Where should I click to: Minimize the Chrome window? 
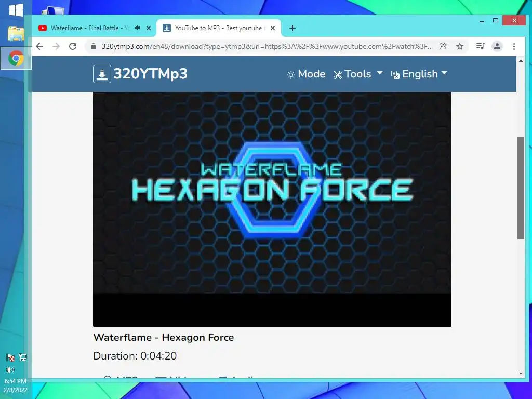482,21
